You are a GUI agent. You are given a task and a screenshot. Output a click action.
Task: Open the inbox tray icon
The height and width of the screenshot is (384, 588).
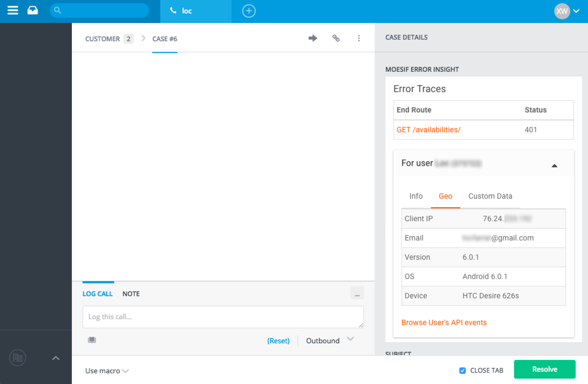(x=33, y=11)
